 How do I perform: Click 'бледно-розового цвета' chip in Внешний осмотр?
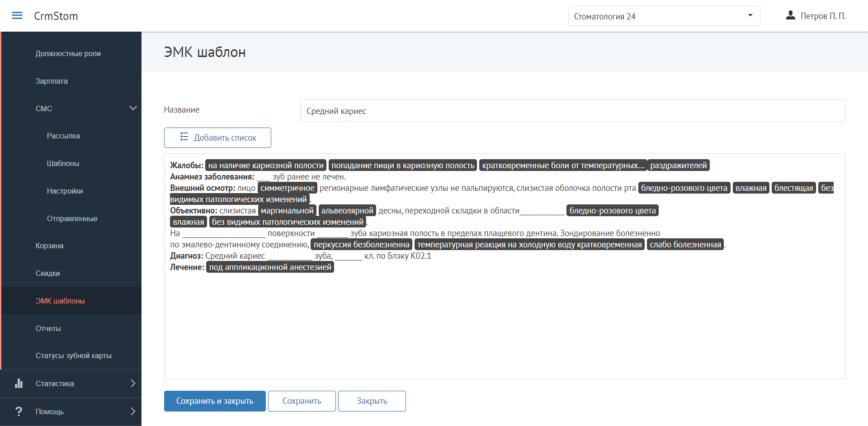[x=684, y=188]
